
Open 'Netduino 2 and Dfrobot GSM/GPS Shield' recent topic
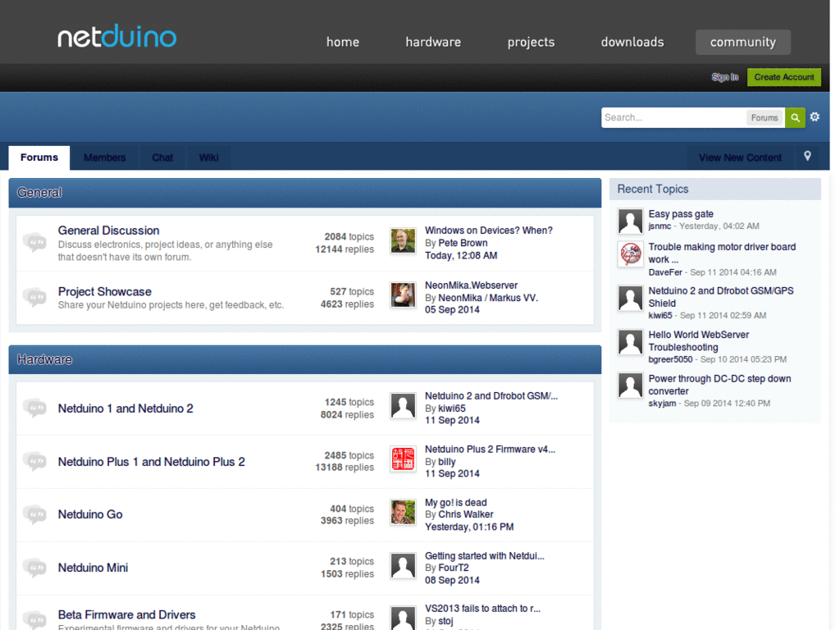721,297
